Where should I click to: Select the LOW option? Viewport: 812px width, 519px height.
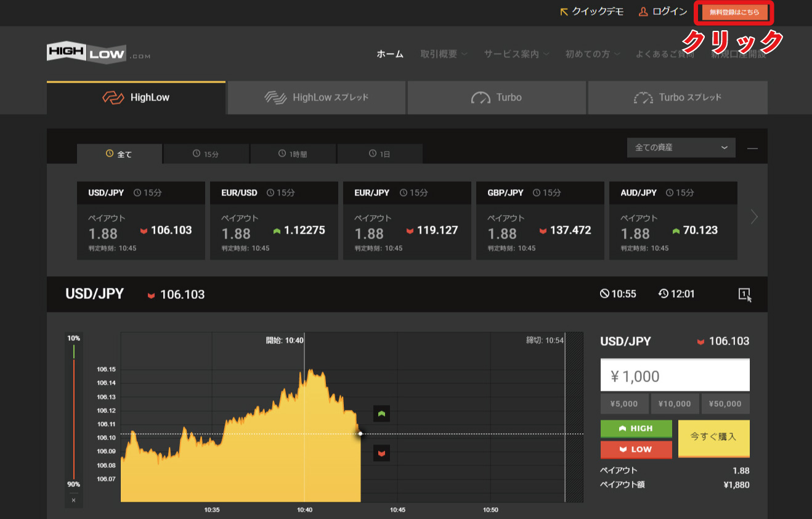pyautogui.click(x=636, y=449)
